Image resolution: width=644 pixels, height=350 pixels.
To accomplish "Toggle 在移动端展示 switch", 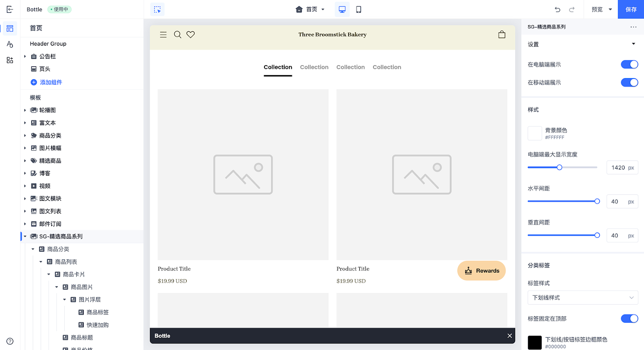I will pos(630,82).
